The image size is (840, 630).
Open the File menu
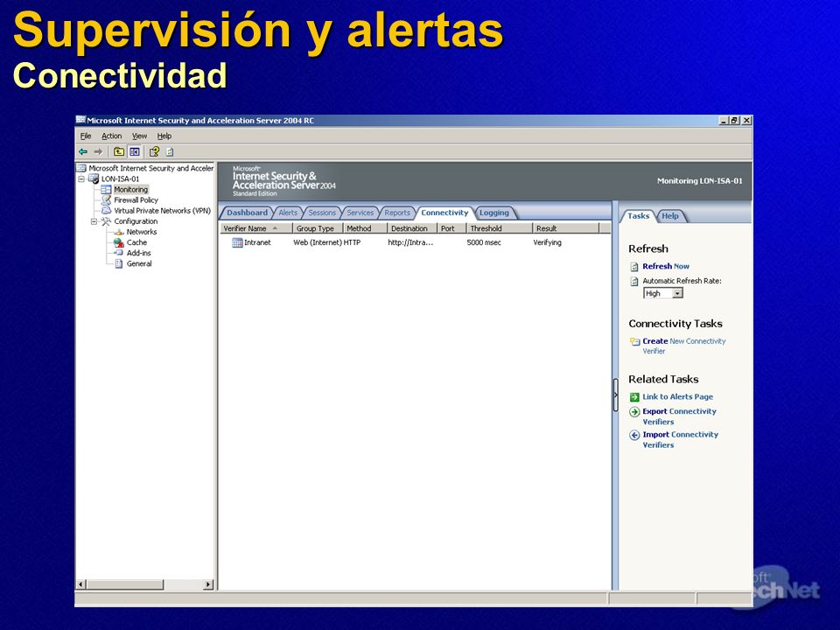coord(86,136)
